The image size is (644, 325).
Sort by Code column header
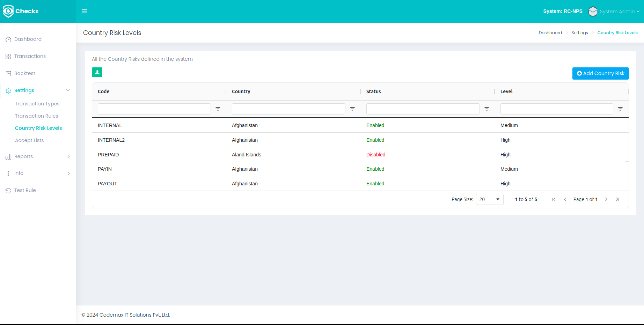(104, 91)
